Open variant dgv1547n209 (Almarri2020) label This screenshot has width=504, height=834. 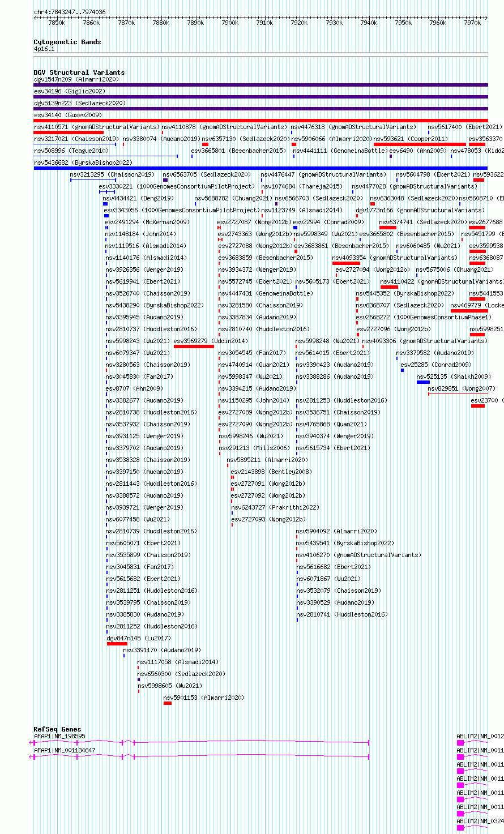pyautogui.click(x=76, y=79)
